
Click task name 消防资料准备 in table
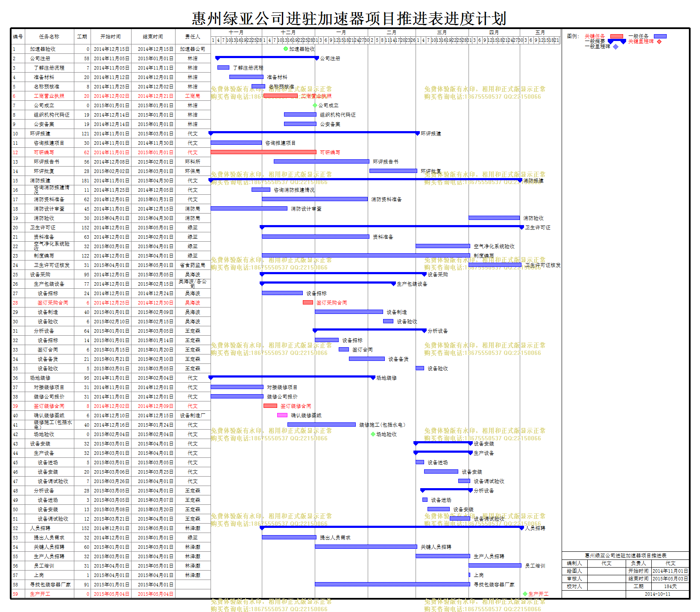[x=49, y=199]
